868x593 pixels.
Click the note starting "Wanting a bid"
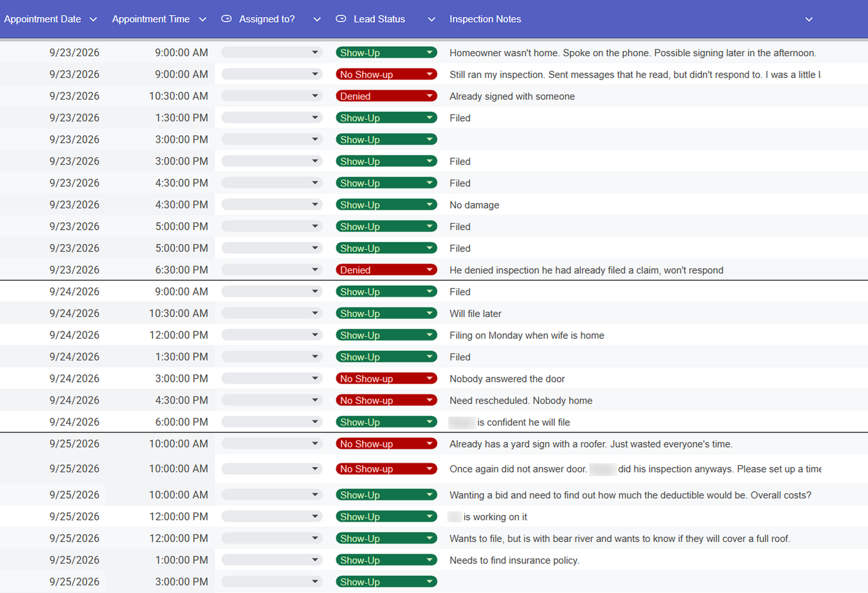[630, 495]
